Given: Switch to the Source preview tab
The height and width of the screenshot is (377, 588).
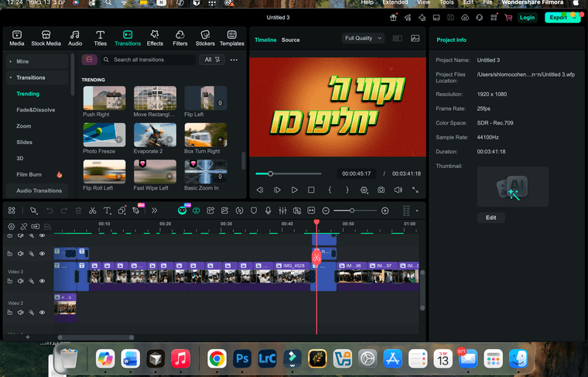Looking at the screenshot, I should click(290, 39).
